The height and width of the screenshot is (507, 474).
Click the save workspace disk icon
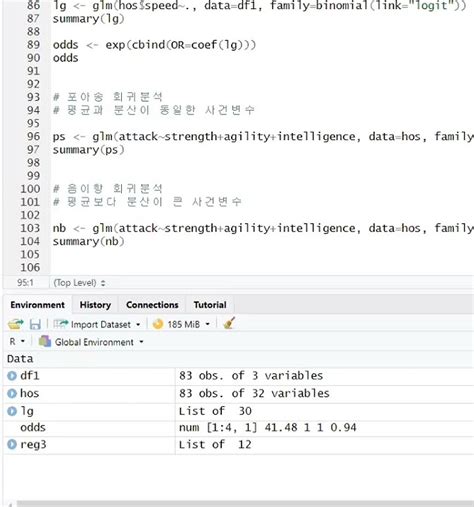[x=35, y=324]
